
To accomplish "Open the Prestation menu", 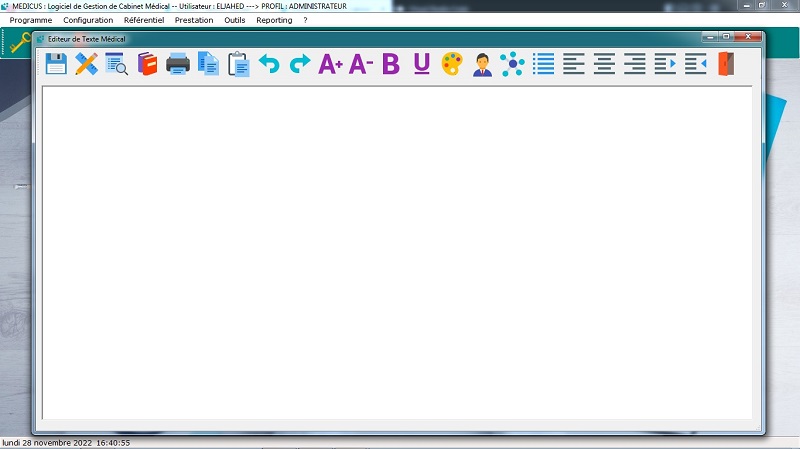I will (x=194, y=20).
